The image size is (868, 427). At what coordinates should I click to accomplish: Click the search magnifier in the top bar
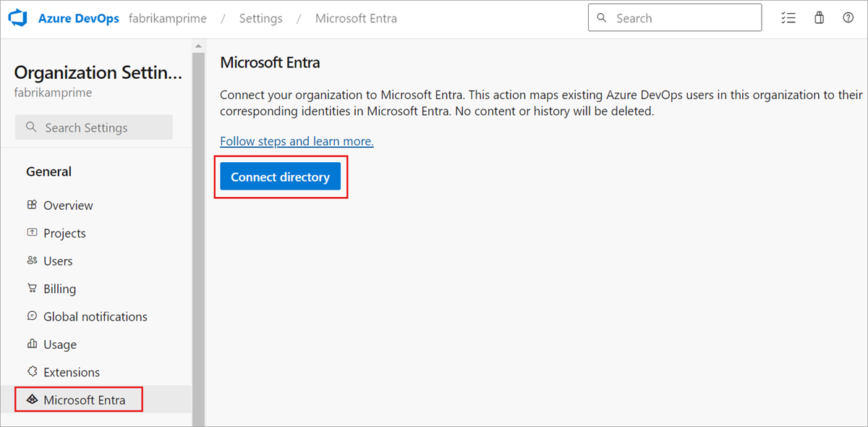click(x=602, y=17)
